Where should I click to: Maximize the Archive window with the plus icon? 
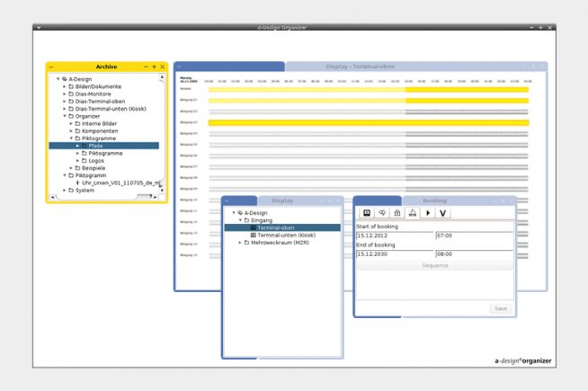(154, 67)
